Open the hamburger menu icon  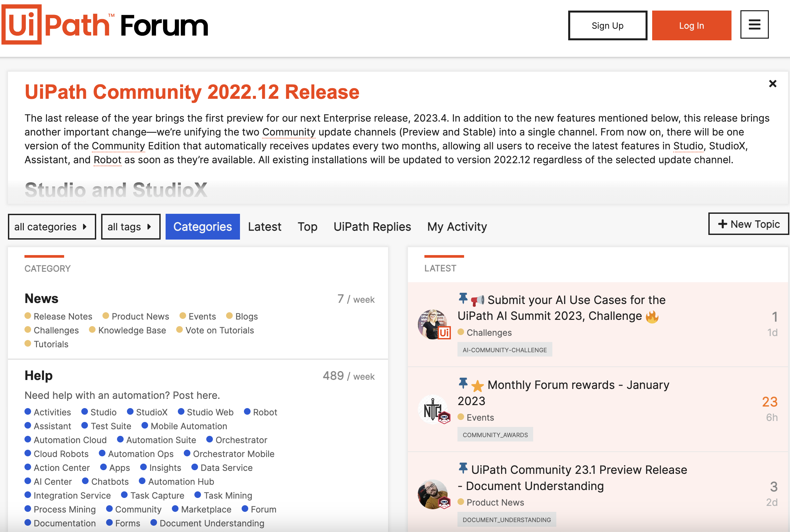click(x=754, y=24)
